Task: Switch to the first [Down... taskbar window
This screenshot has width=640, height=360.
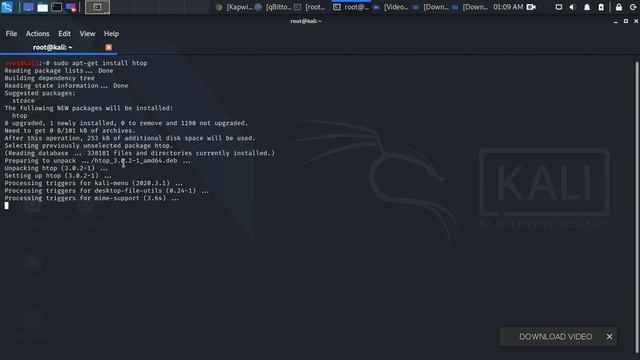Action: 430,7
